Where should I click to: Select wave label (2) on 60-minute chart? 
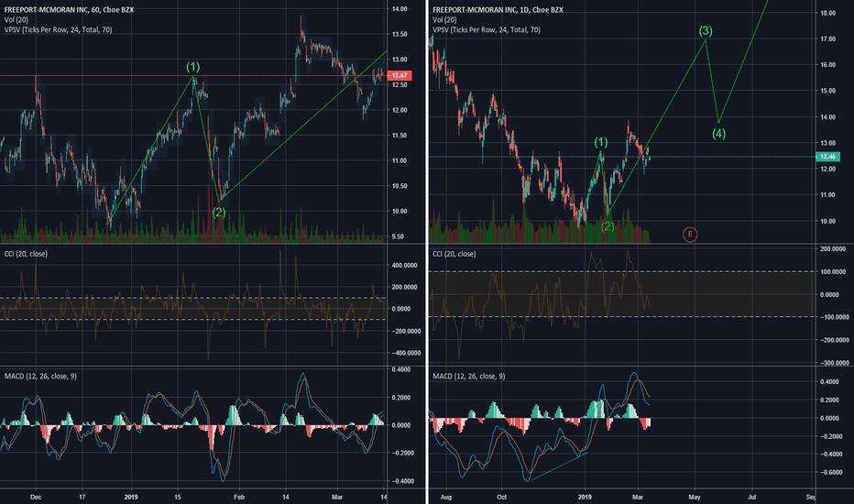click(x=219, y=213)
